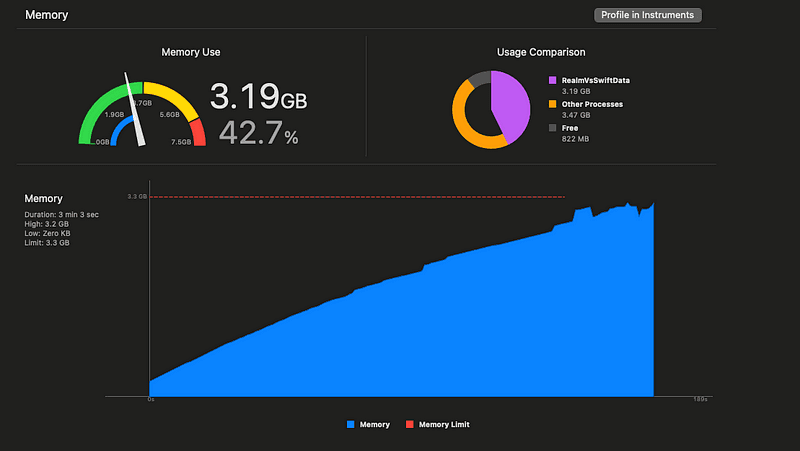
Task: Click the orange Other Processes legend swatch
Action: [552, 104]
